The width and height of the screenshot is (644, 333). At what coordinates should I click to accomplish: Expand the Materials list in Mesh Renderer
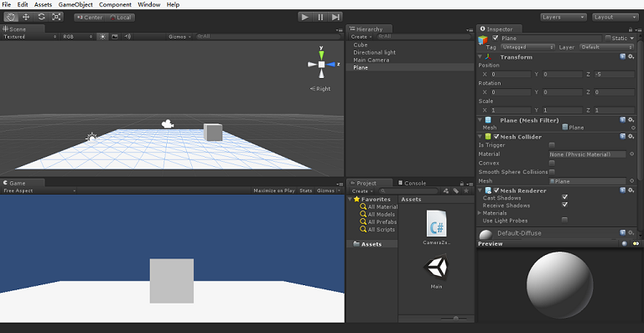480,213
